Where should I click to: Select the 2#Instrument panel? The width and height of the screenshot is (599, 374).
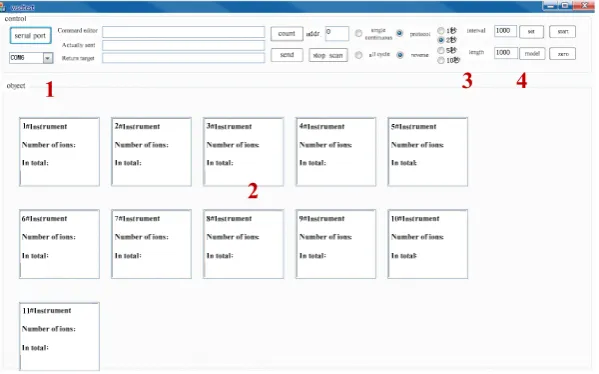pyautogui.click(x=152, y=152)
